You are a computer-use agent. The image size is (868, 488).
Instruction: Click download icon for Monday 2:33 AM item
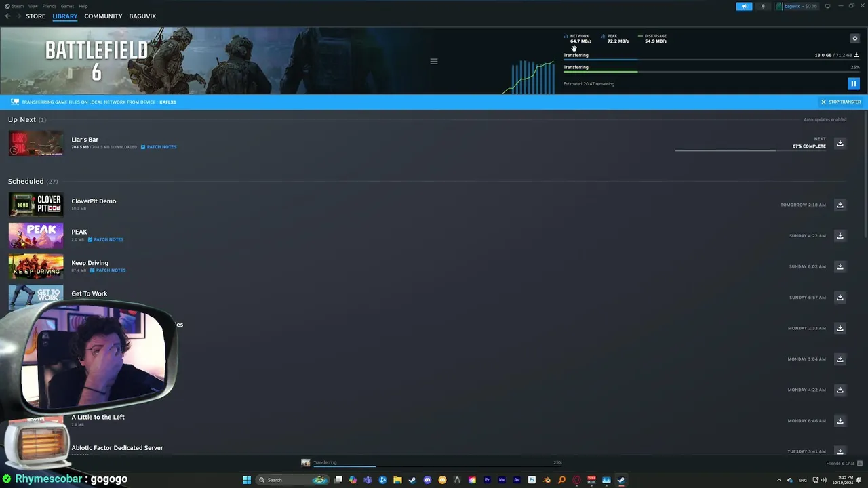tap(840, 328)
